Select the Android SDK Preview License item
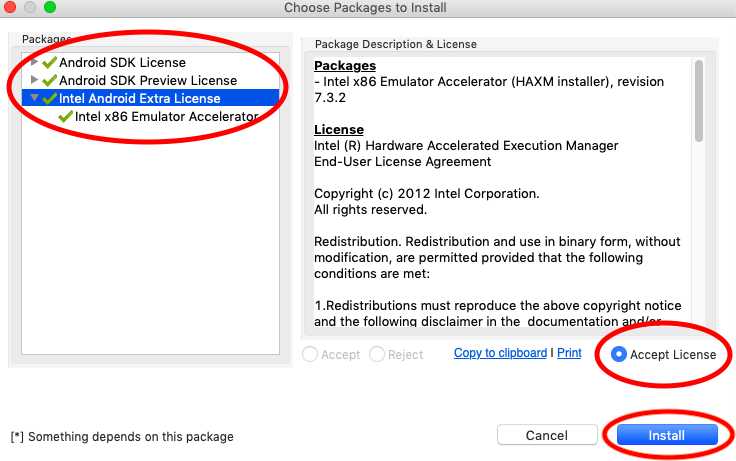 click(148, 80)
